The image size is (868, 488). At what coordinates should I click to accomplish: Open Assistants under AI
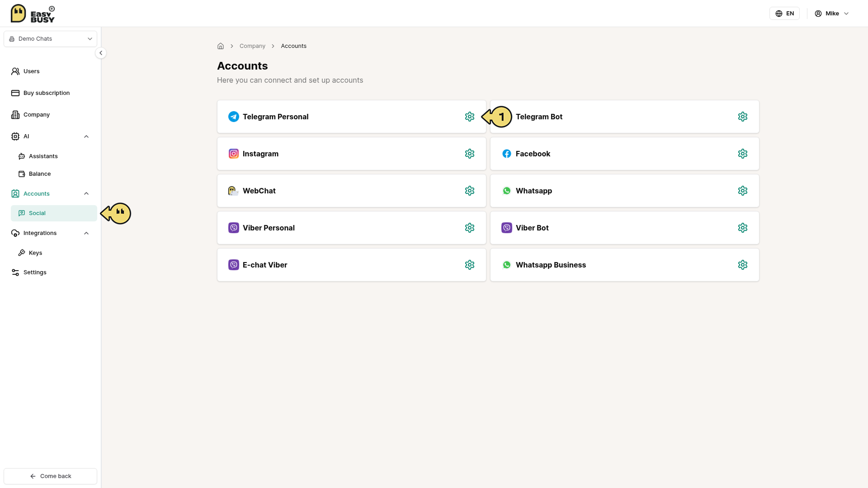[54, 156]
